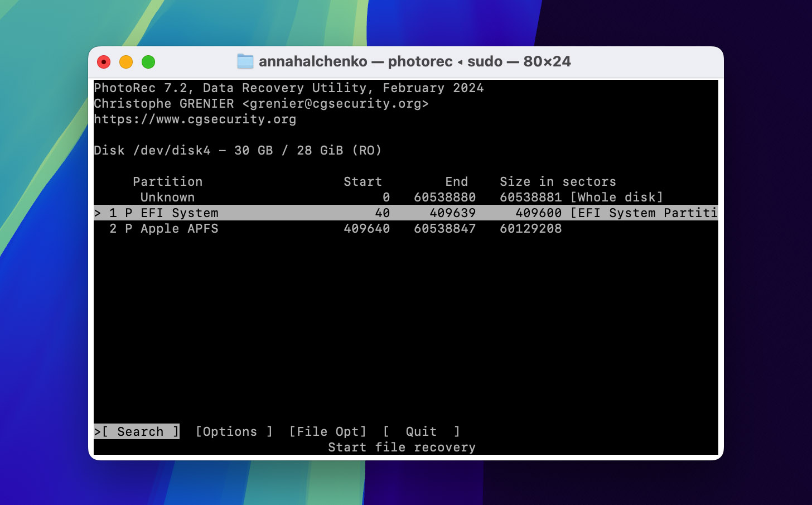Click the Start column header

pos(362,181)
